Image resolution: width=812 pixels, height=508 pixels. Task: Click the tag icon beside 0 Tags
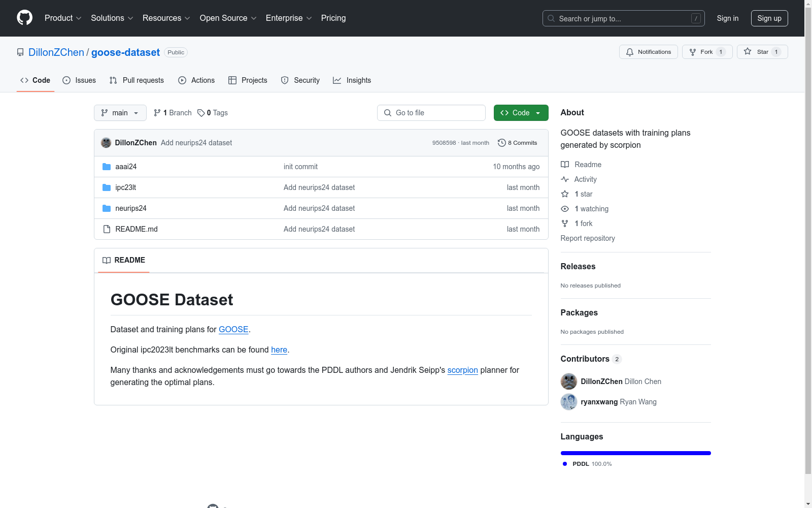201,113
